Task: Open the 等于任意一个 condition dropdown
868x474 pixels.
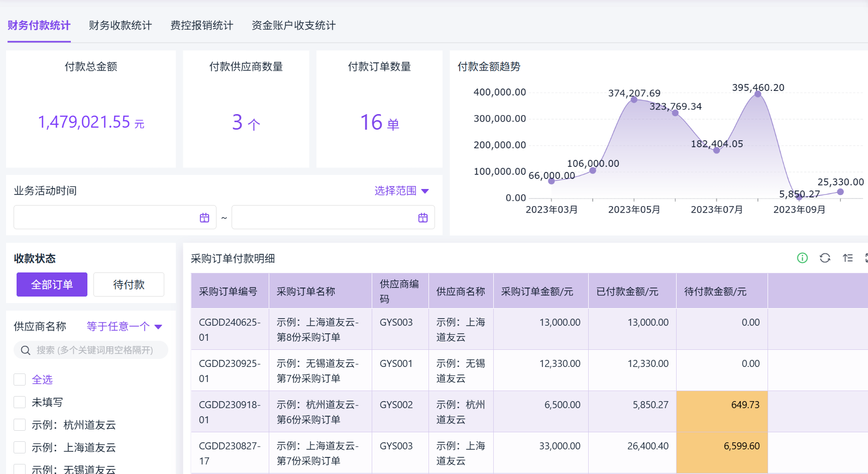Action: pos(124,327)
